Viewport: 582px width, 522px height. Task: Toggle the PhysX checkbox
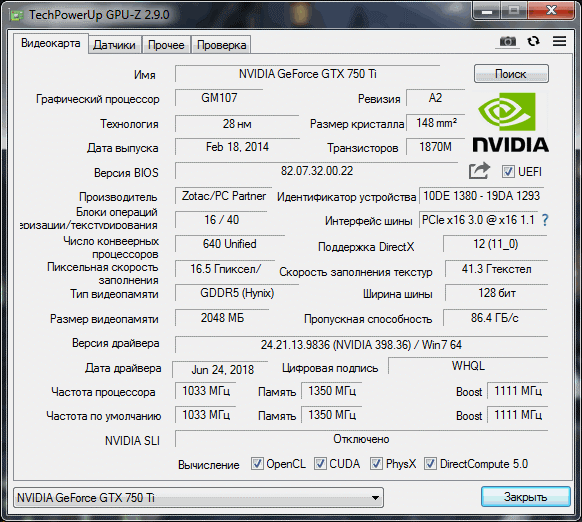pos(376,463)
